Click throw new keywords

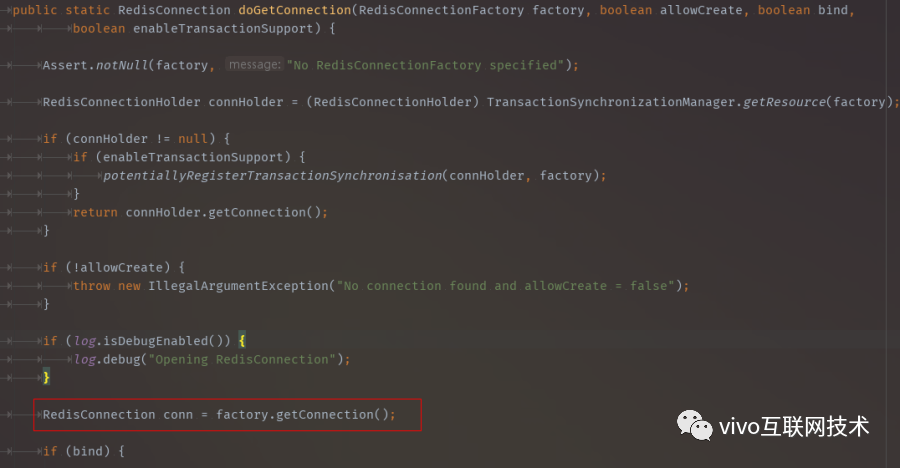107,285
